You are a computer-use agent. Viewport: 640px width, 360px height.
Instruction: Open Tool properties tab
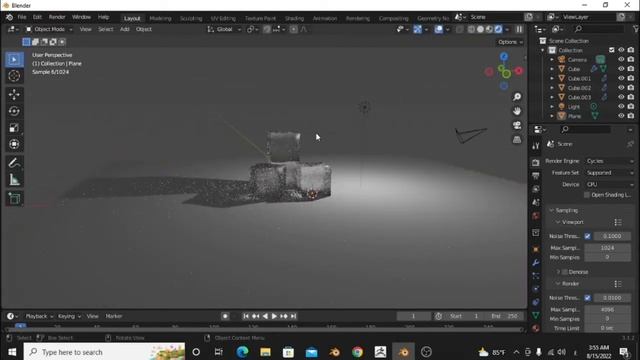pos(536,146)
